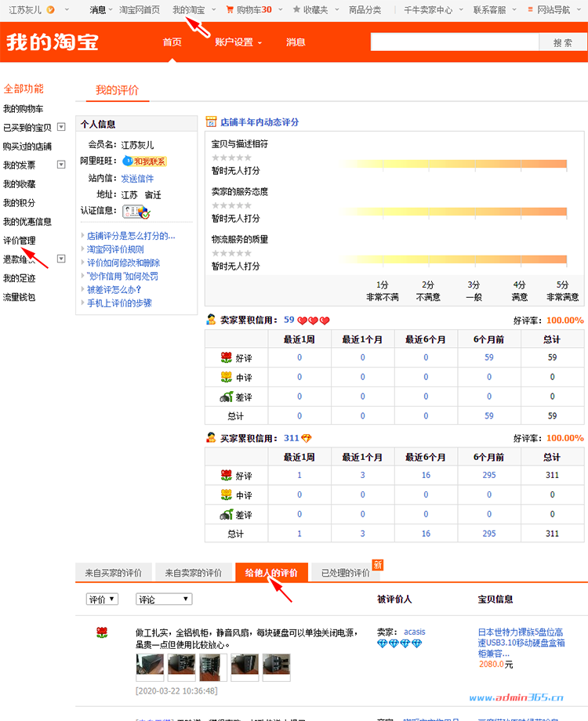
Task: Open 我的购物车 in the sidebar
Action: 23,108
